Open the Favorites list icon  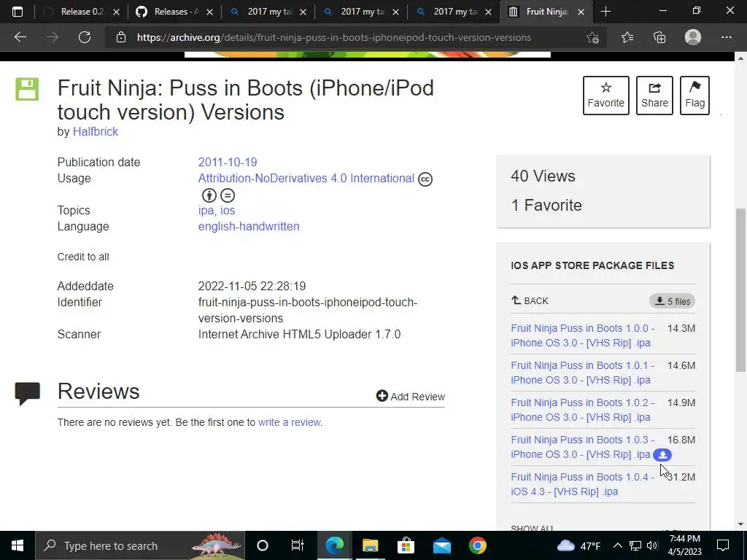pos(627,37)
